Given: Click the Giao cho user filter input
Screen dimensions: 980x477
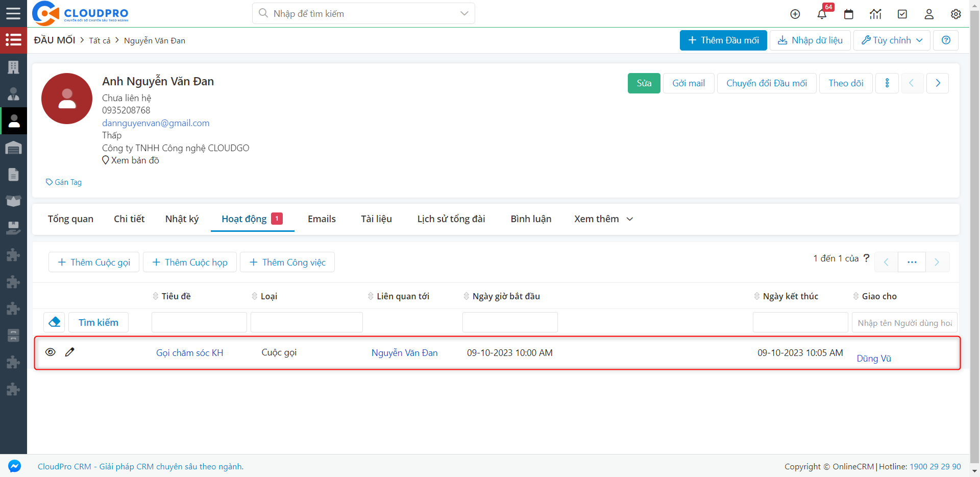Looking at the screenshot, I should (904, 323).
